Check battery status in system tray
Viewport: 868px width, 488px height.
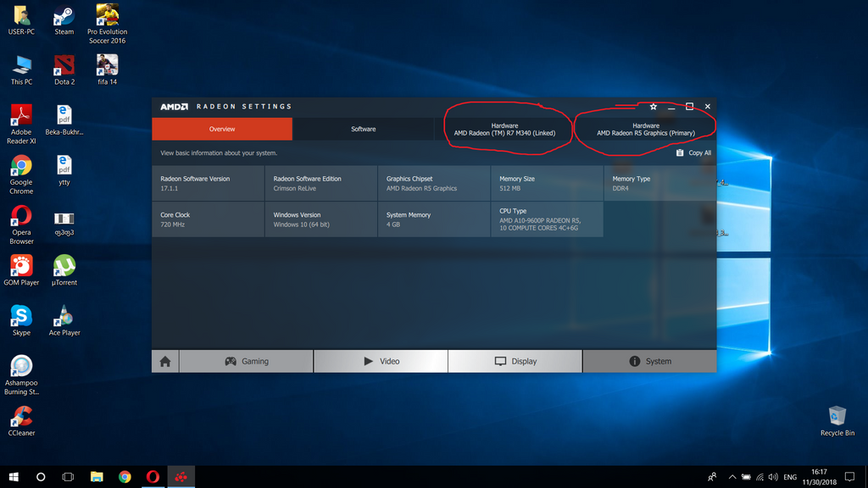pos(746,477)
